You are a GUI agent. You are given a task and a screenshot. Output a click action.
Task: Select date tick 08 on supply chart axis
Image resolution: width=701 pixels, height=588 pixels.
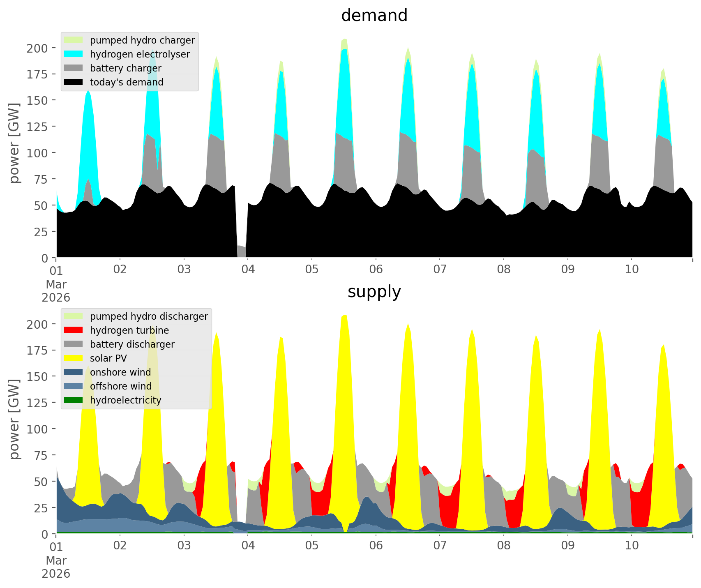coord(504,546)
